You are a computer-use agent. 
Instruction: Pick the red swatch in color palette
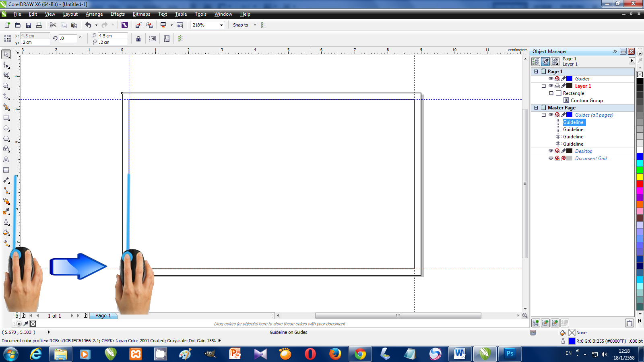pyautogui.click(x=640, y=184)
